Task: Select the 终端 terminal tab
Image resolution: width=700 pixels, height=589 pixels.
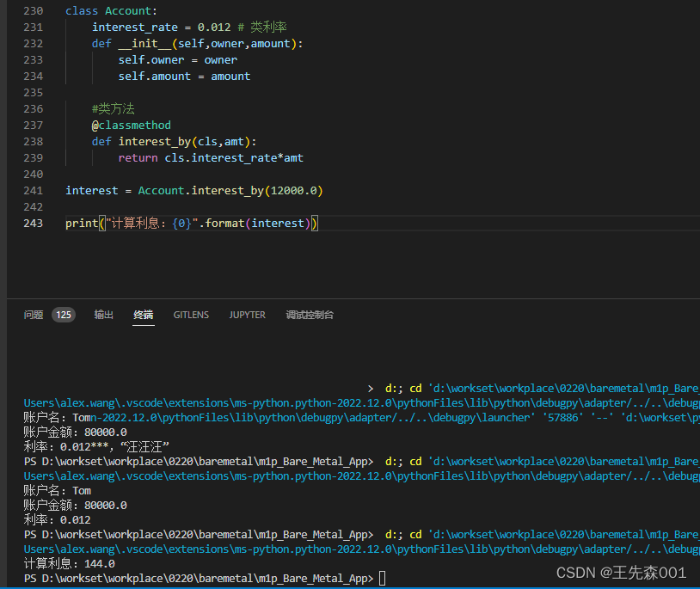Action: (144, 315)
